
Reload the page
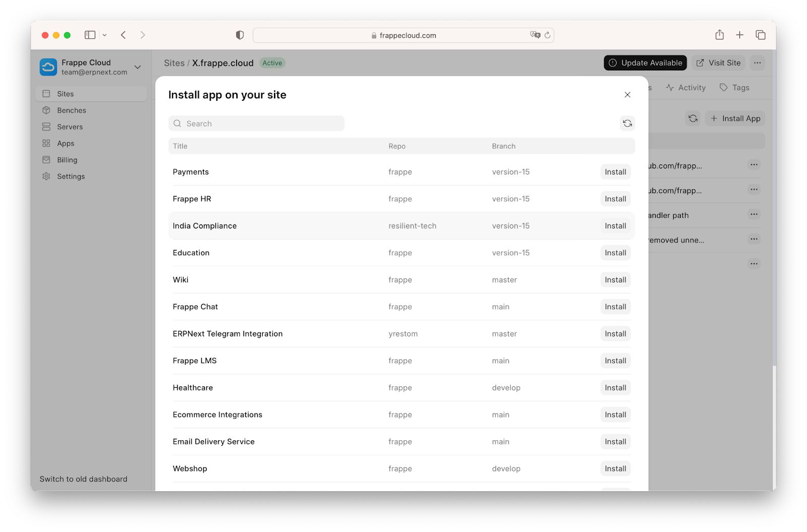pyautogui.click(x=547, y=35)
